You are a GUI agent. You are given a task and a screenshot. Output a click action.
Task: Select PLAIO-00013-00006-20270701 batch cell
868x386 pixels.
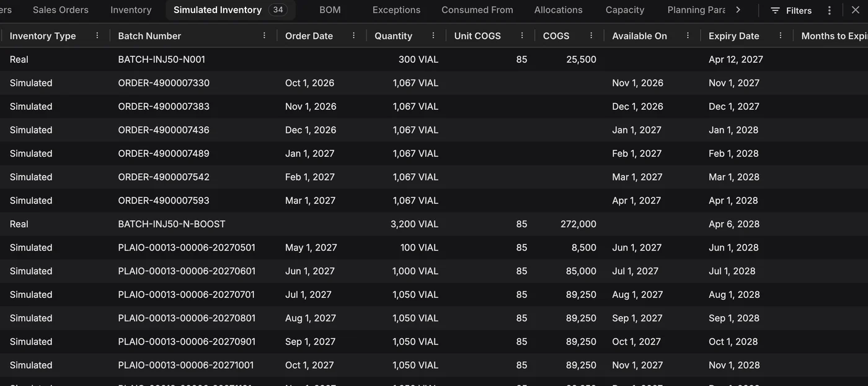pos(187,295)
